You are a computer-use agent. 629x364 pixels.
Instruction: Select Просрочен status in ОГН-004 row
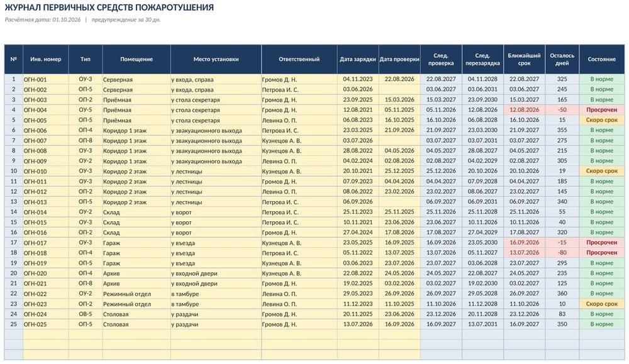602,110
